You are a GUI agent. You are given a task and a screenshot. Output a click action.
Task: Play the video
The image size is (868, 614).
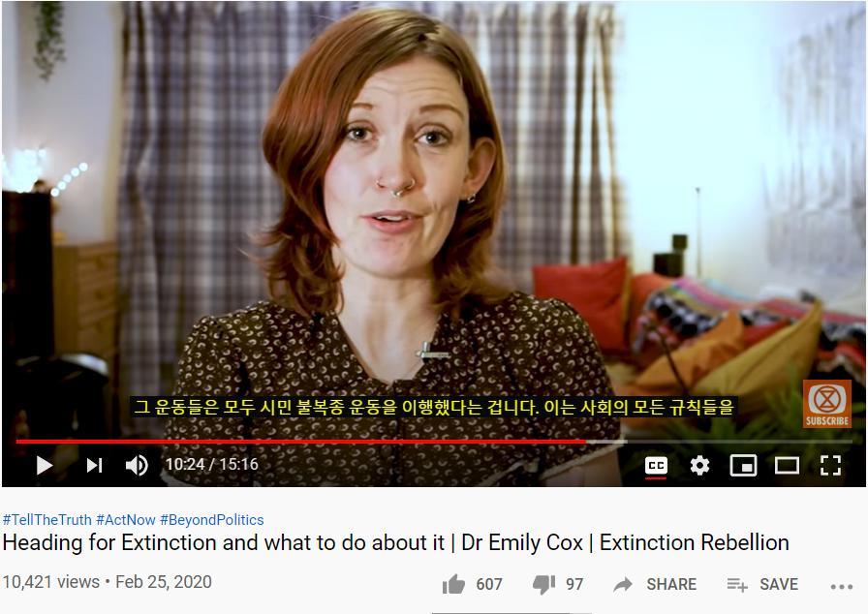[45, 465]
